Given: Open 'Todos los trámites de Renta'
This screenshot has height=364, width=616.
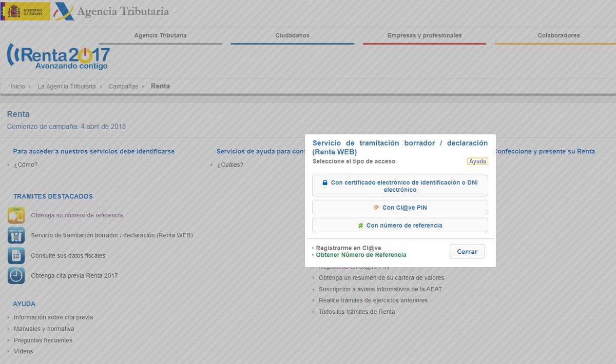Looking at the screenshot, I should [x=357, y=312].
